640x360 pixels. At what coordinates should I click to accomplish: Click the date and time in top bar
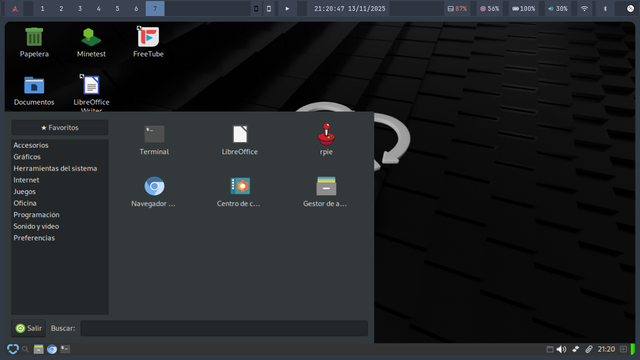click(350, 9)
